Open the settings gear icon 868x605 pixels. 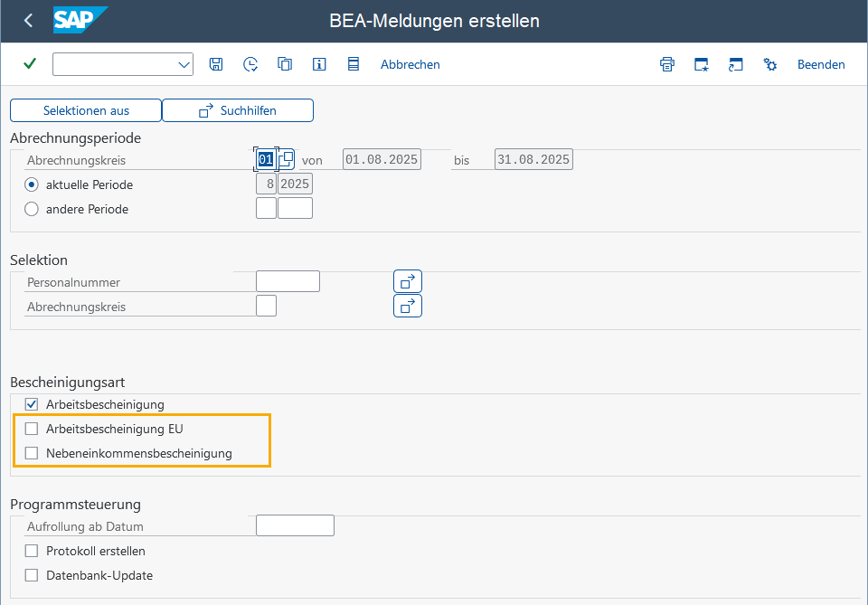point(769,64)
